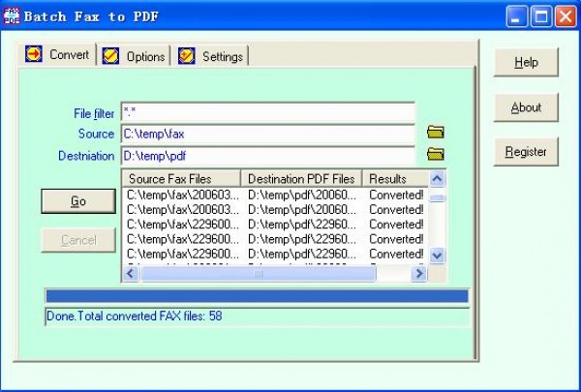
Task: Open the About dialog
Action: pos(526,107)
